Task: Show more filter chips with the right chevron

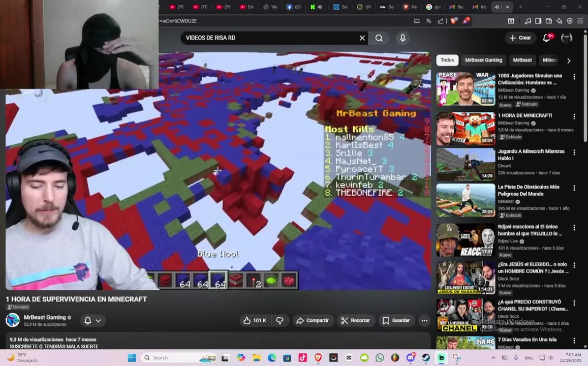Action: 569,61
